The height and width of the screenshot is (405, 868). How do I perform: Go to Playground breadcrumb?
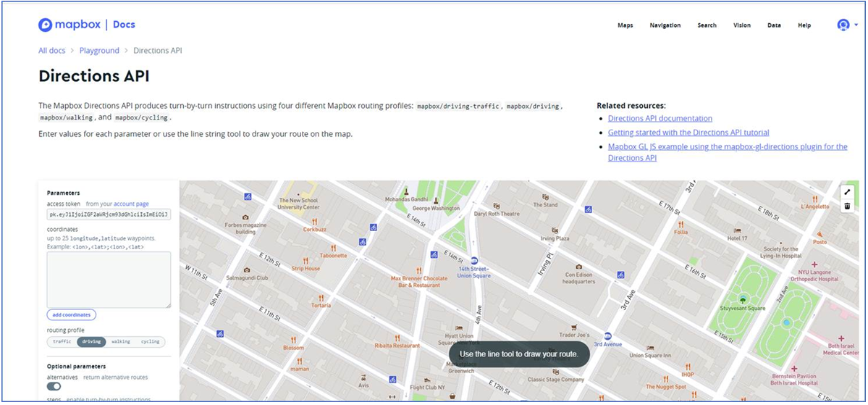pyautogui.click(x=99, y=51)
